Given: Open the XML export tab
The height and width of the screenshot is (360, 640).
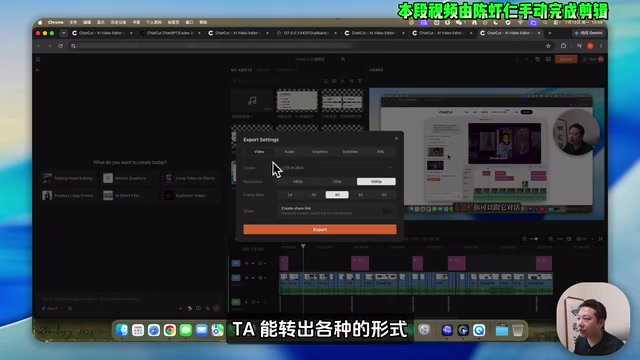Looking at the screenshot, I should pyautogui.click(x=380, y=152).
